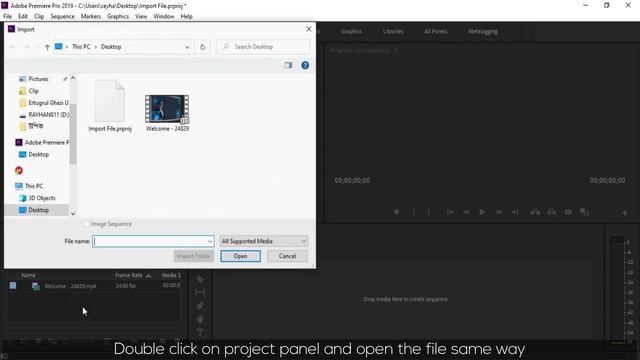This screenshot has height=360, width=640.
Task: Click the red user icon in the navigation pane
Action: coord(19,171)
